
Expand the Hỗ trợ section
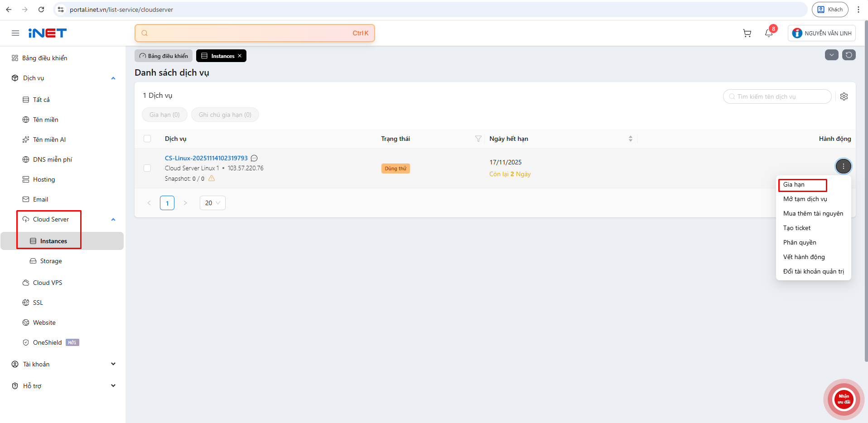click(x=113, y=386)
